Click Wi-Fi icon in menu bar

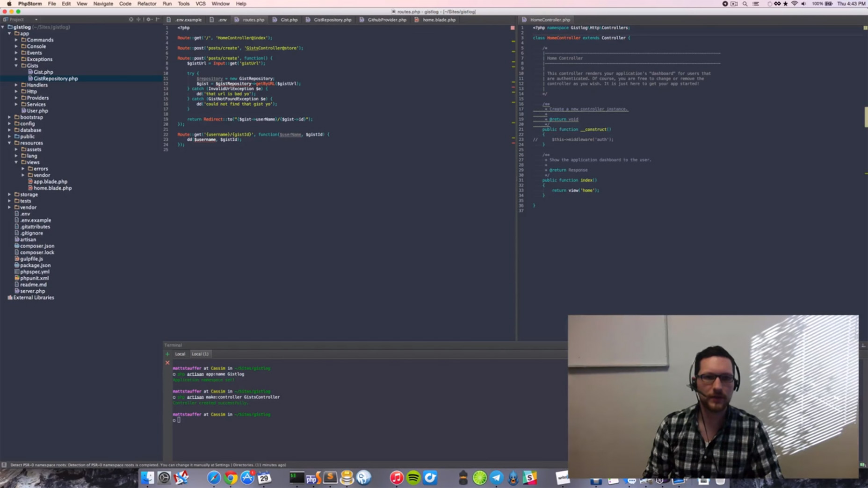[x=794, y=4]
